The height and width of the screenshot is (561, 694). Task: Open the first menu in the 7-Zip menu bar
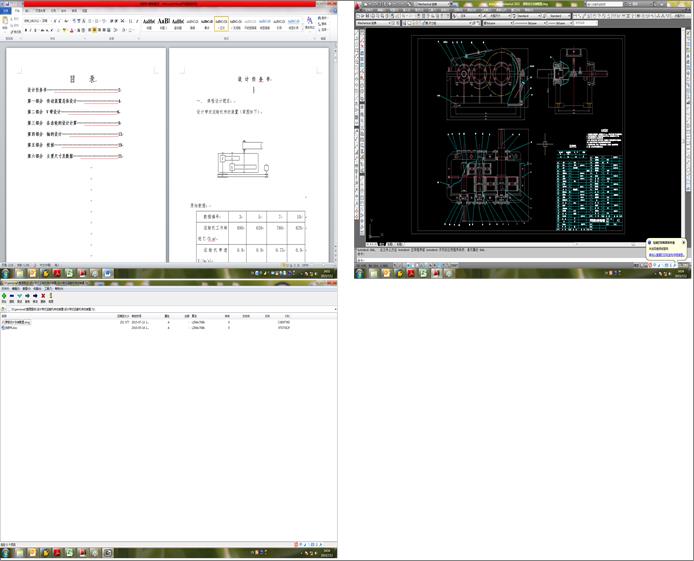5,288
